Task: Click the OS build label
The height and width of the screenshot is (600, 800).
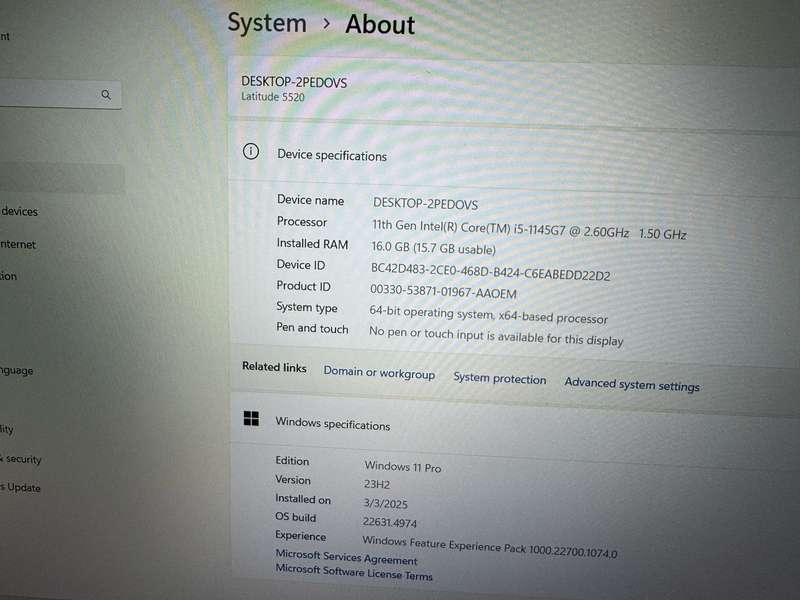Action: (x=295, y=517)
